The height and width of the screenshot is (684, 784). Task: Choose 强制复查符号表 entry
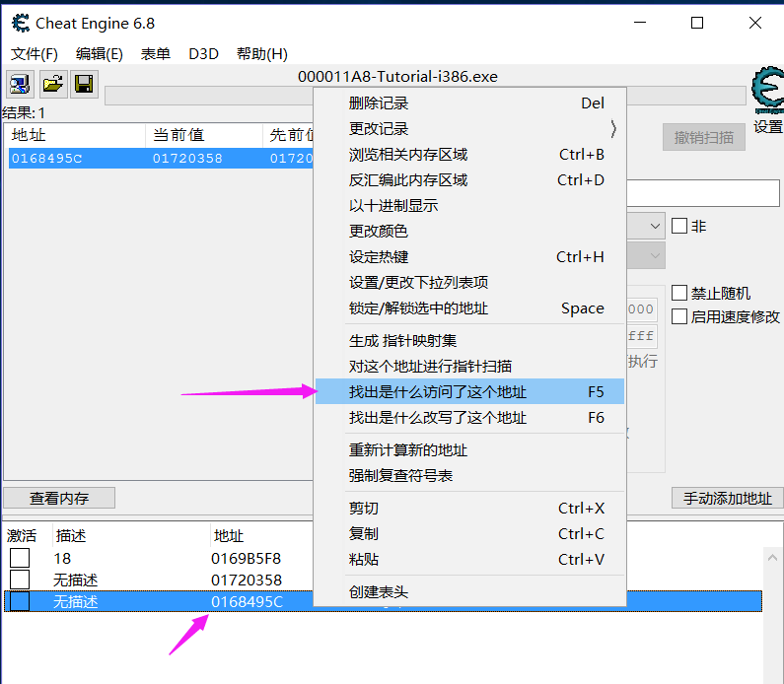tap(470, 475)
